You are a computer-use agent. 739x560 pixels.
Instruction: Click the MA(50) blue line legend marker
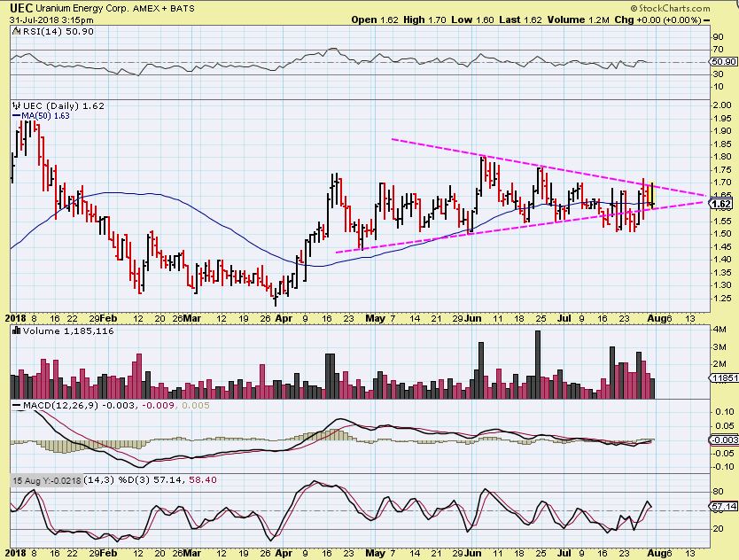click(17, 115)
